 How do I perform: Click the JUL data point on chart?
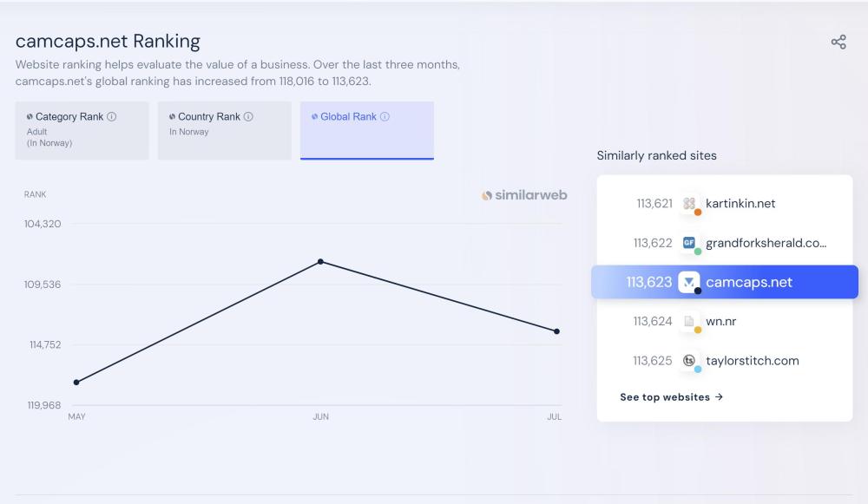(556, 331)
